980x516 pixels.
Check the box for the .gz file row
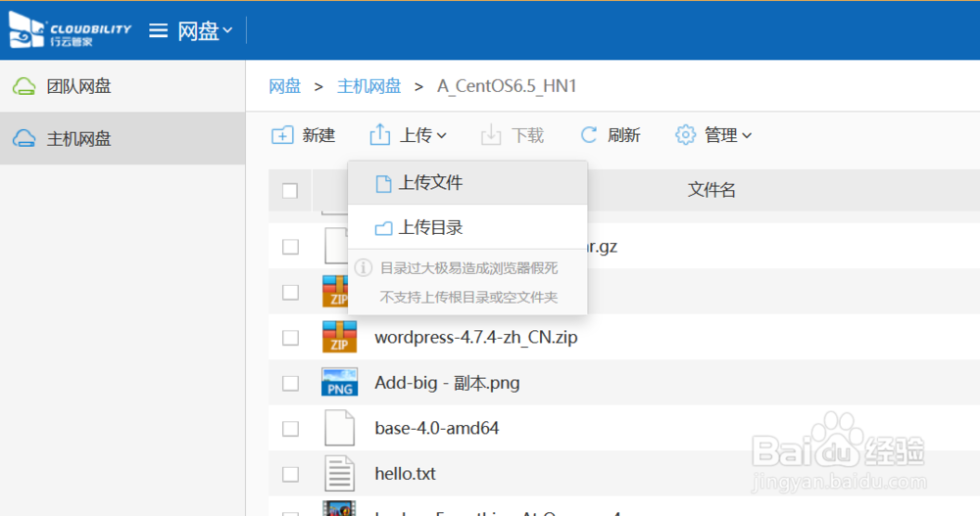click(x=290, y=246)
